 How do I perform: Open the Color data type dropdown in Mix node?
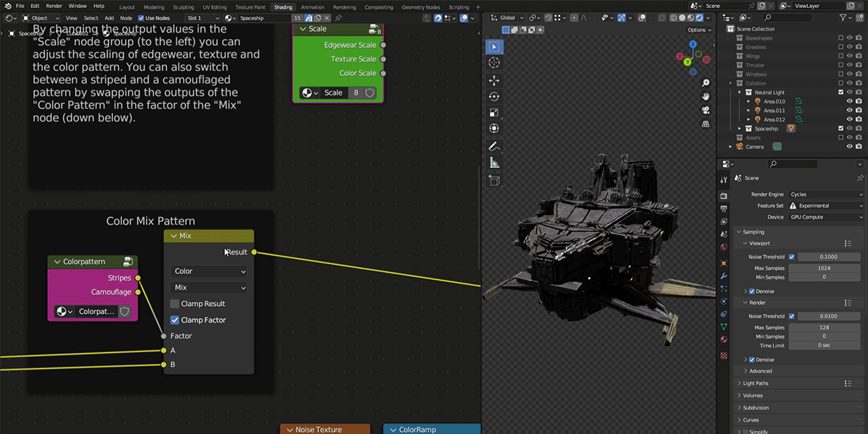pyautogui.click(x=208, y=271)
